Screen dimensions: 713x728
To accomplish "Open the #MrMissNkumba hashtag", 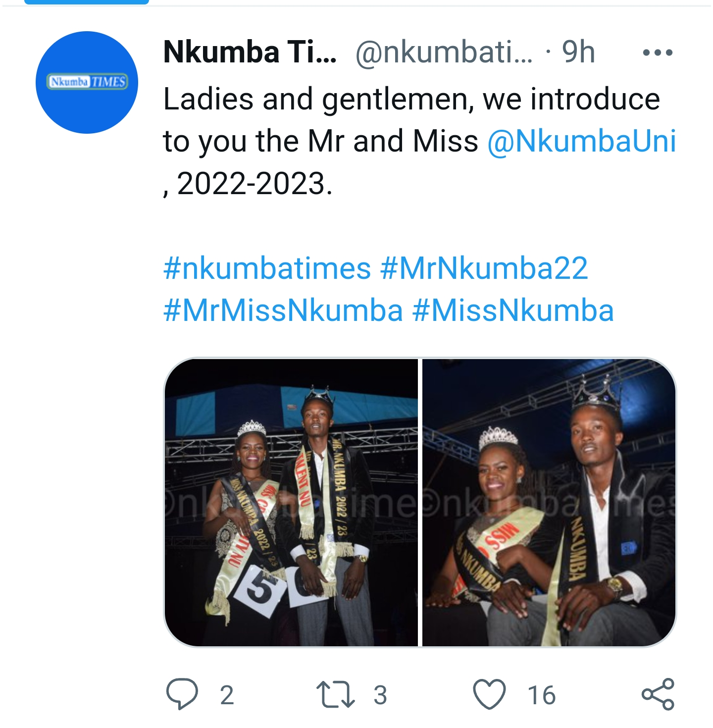I will tap(283, 311).
